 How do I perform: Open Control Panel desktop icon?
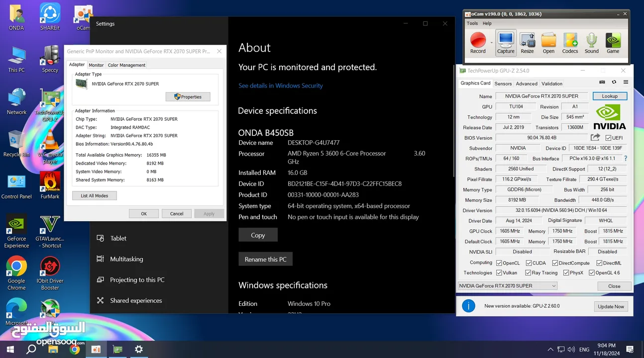[16, 186]
